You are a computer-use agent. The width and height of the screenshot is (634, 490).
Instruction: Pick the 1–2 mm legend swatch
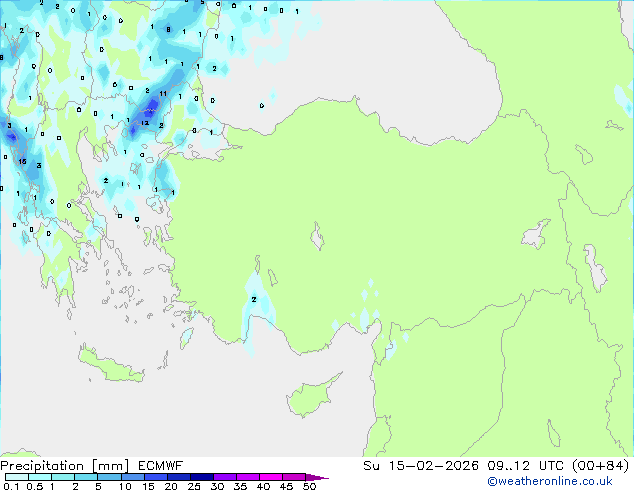coord(63,477)
